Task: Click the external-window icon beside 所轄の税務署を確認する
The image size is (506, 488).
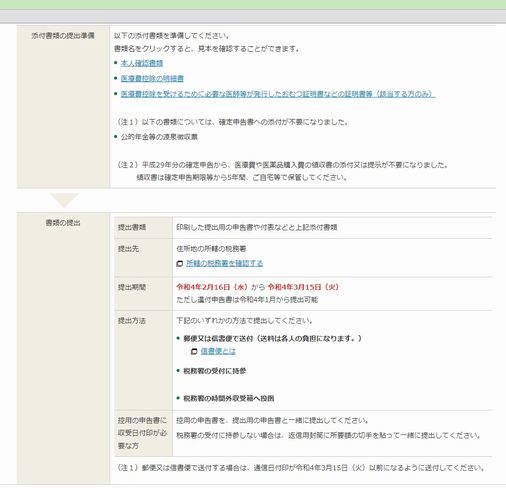Action: click(180, 264)
